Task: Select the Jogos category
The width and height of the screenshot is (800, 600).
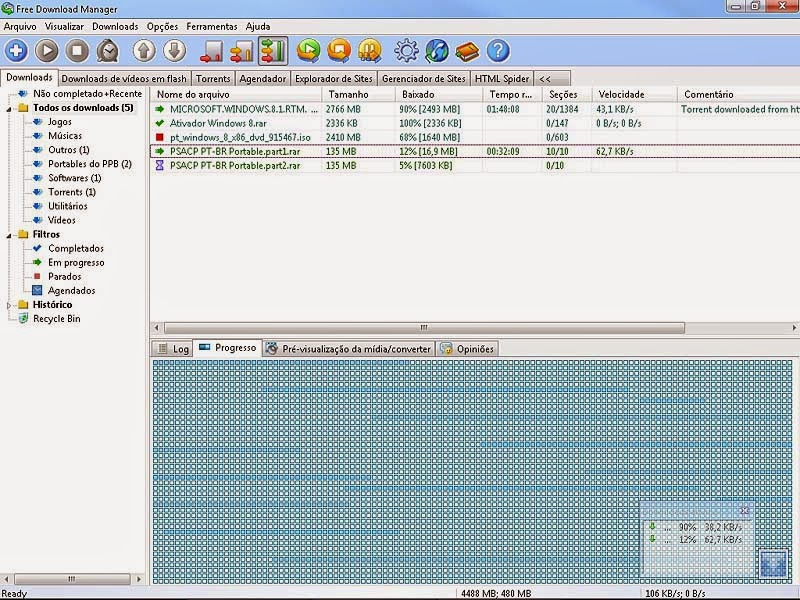Action: click(60, 122)
